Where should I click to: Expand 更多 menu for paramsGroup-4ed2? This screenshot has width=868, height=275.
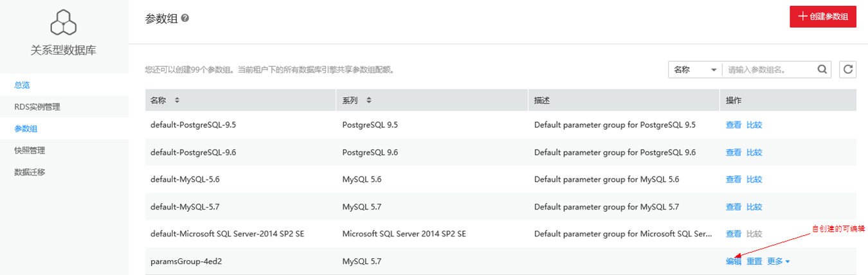pos(778,262)
